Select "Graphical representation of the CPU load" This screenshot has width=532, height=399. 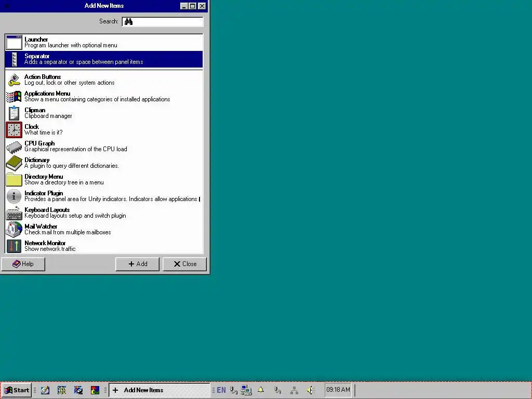click(x=76, y=149)
